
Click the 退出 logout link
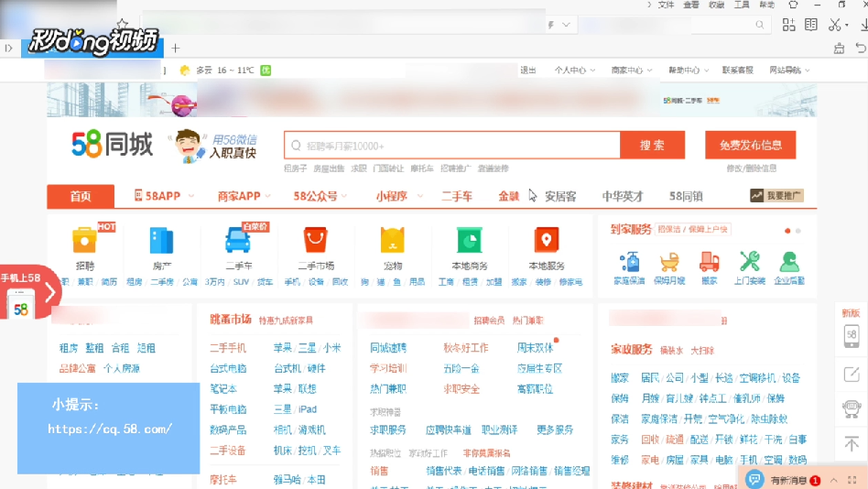(x=528, y=71)
